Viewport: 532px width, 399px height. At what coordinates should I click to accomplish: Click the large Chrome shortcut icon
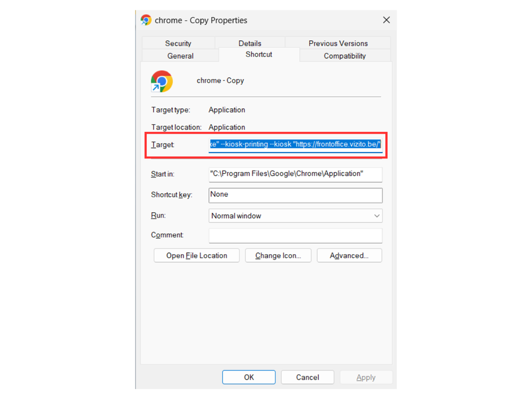click(161, 81)
